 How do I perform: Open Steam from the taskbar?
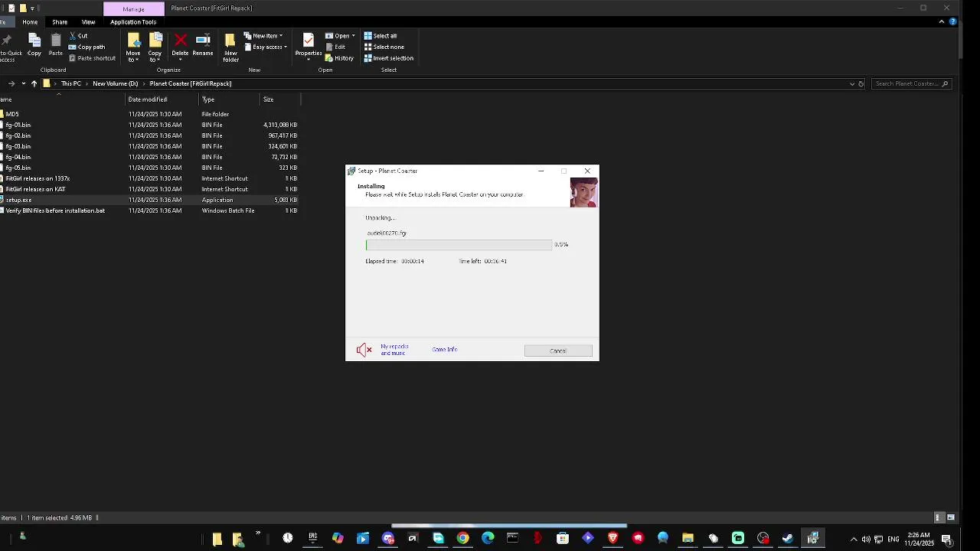point(788,538)
